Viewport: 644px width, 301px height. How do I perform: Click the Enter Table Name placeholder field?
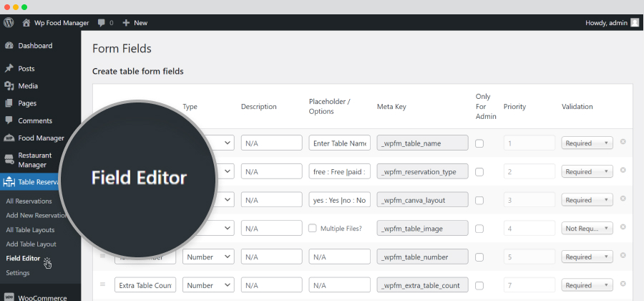(x=340, y=143)
